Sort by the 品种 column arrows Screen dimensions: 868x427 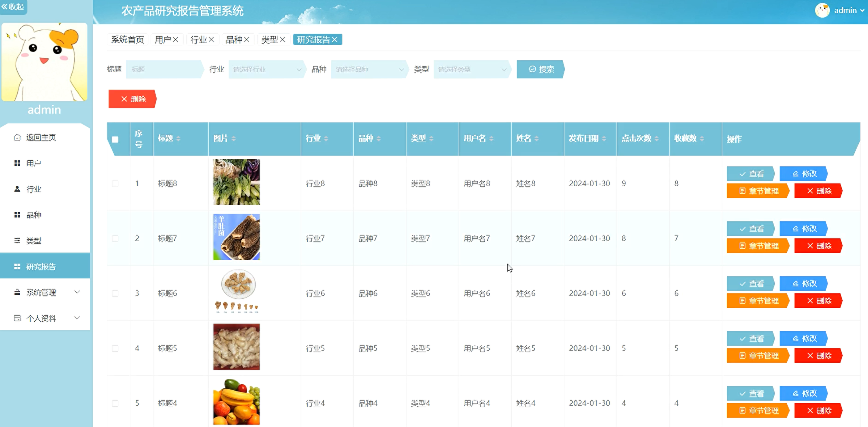tap(379, 138)
